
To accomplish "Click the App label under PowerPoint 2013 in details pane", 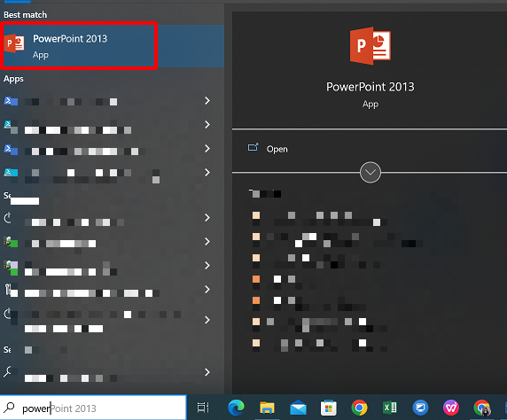I will point(370,104).
